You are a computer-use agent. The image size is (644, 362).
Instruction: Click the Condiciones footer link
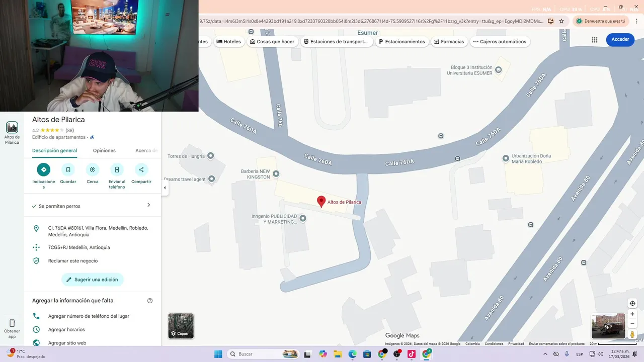click(494, 344)
